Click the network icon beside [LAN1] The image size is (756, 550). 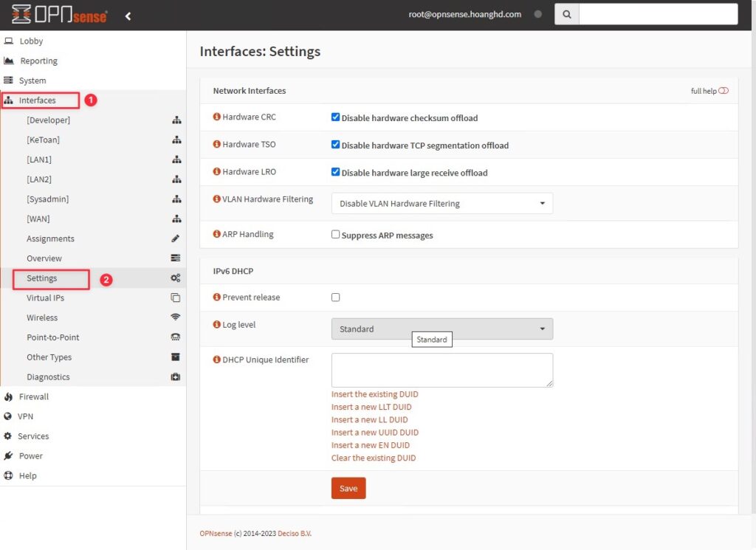tap(176, 159)
